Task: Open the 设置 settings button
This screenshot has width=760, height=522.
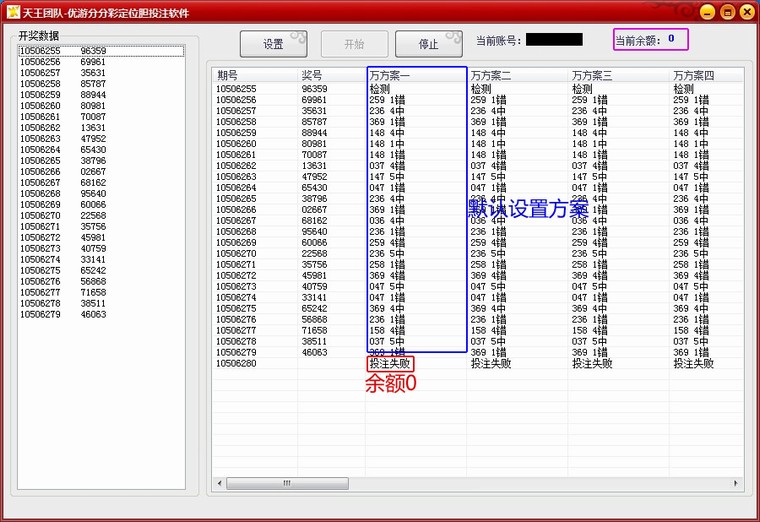Action: coord(273,44)
